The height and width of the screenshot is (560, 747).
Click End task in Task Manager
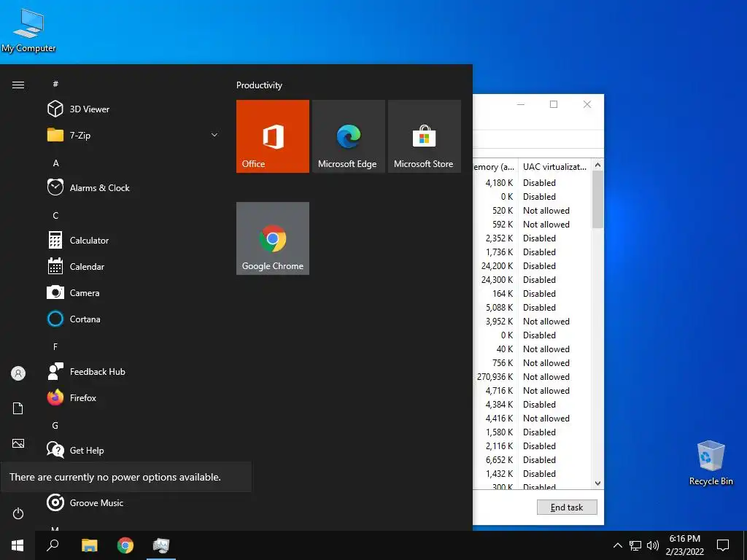click(567, 507)
